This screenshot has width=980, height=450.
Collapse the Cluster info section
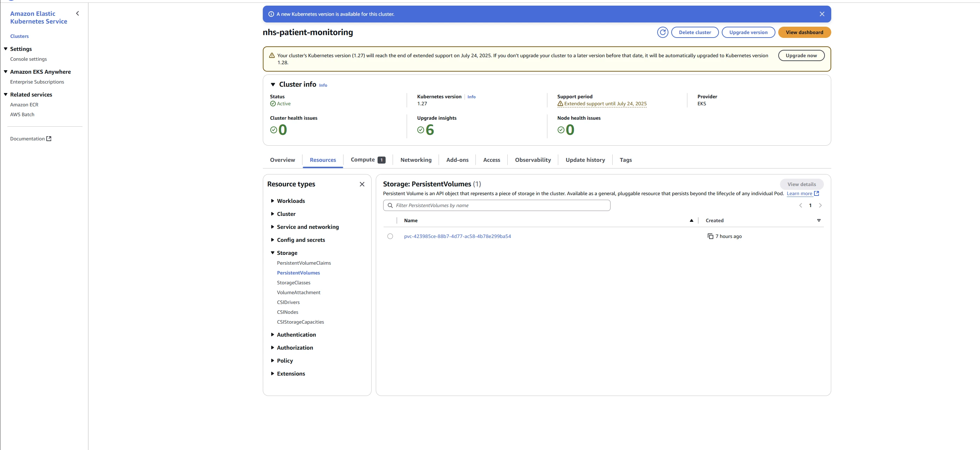273,85
